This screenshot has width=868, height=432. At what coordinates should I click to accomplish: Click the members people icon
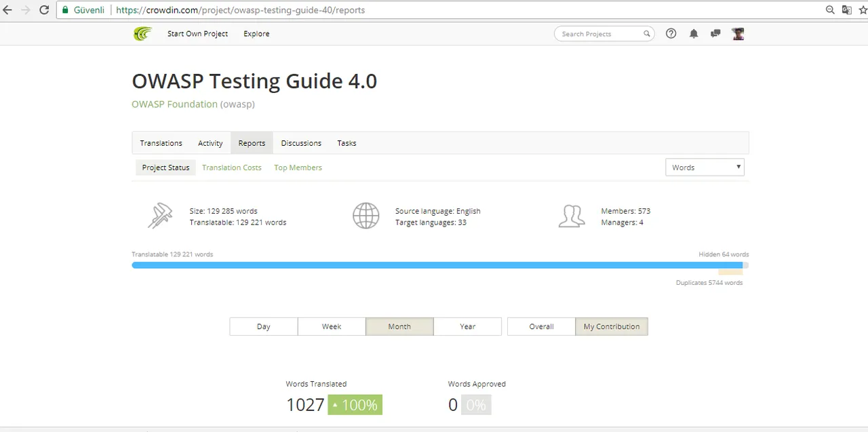pyautogui.click(x=572, y=216)
